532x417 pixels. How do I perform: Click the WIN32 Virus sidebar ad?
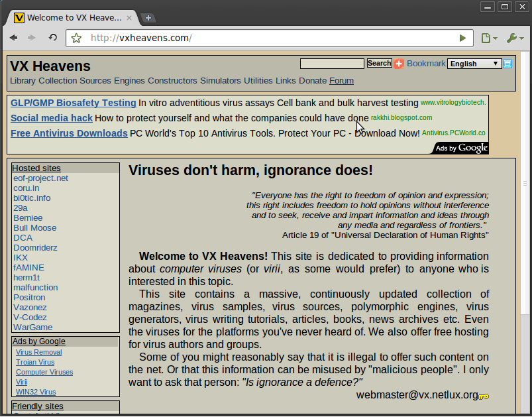pos(36,392)
